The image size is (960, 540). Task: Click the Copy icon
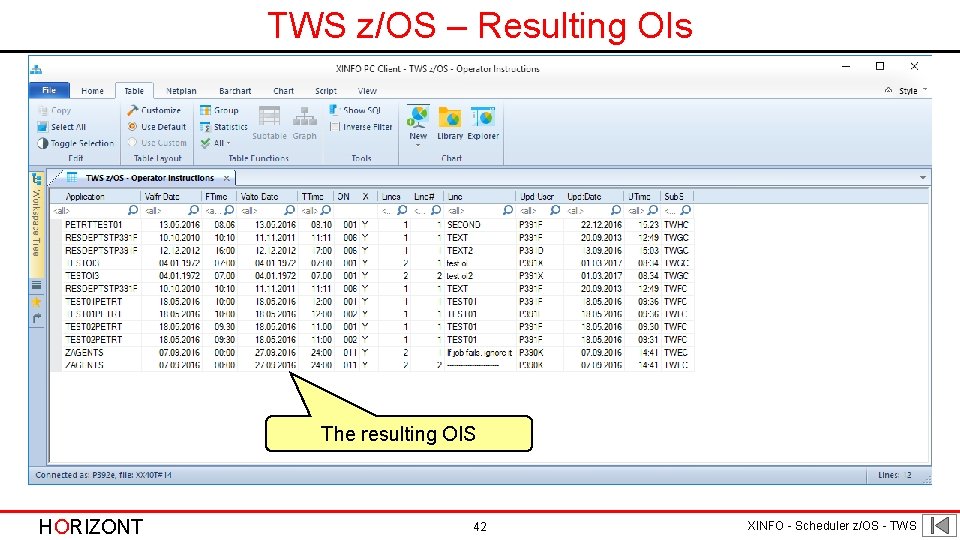tap(42, 110)
